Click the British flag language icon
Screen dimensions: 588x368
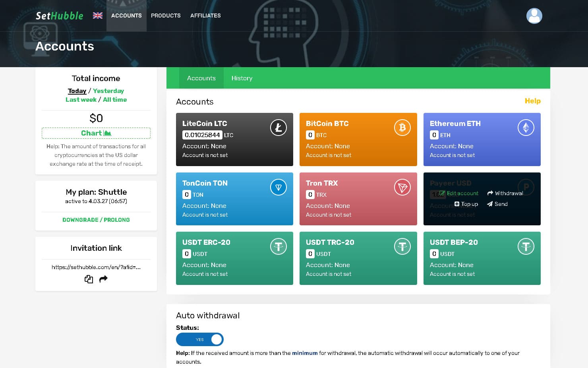(97, 15)
